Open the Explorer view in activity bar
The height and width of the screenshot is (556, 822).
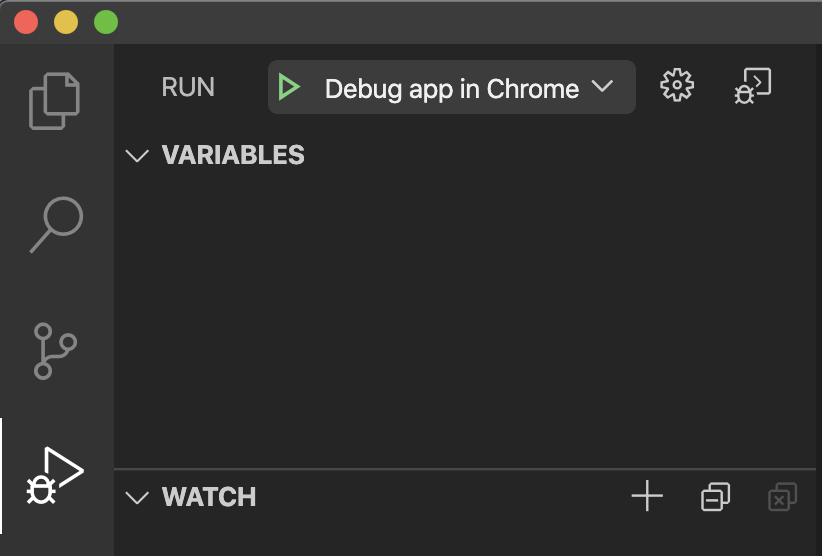55,101
